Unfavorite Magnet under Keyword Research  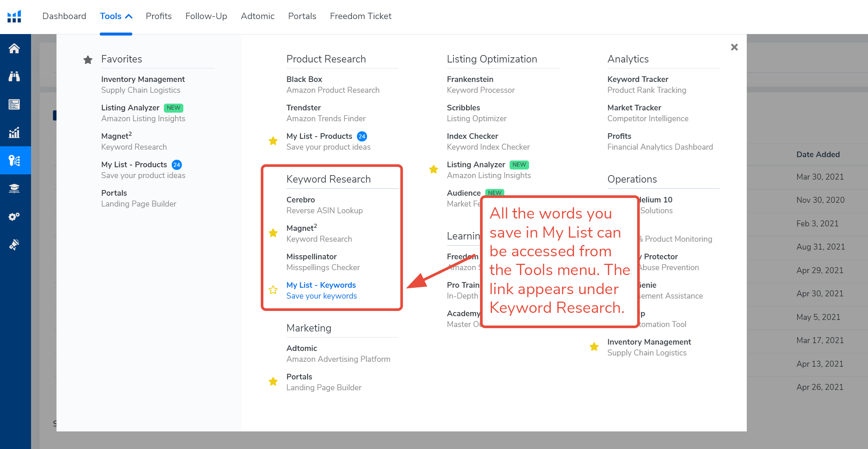tap(273, 233)
